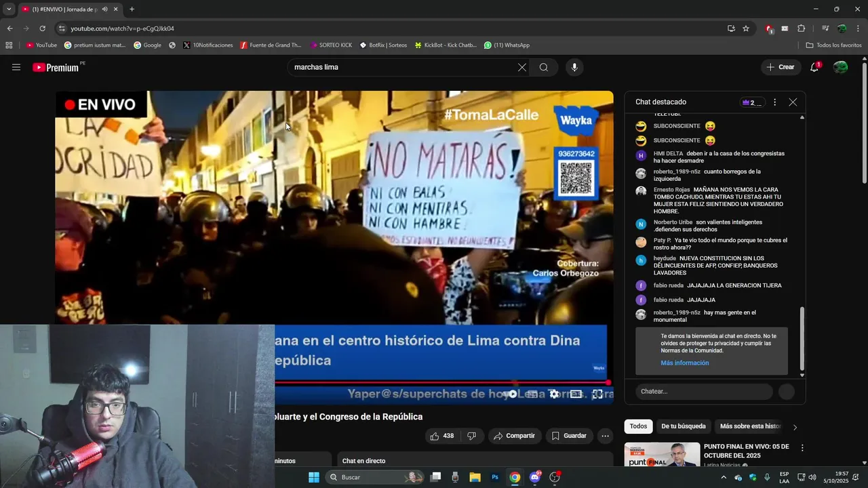Select Más sobre esta historia chip

coord(750,426)
